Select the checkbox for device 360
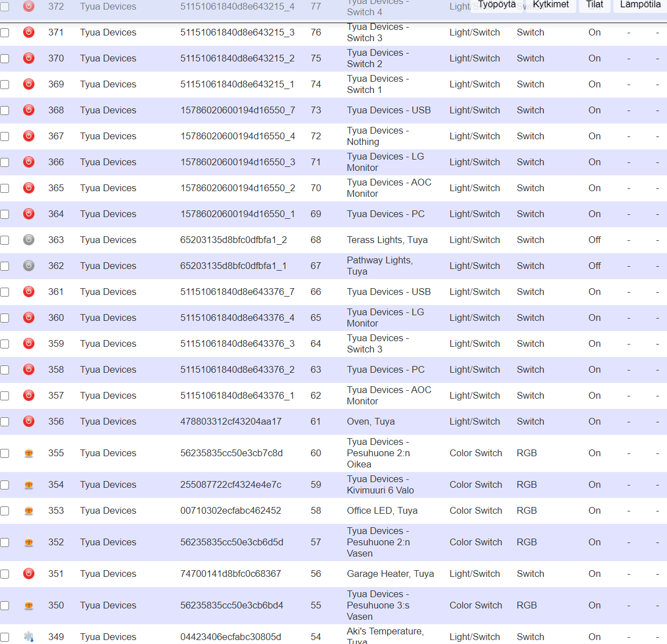The image size is (667, 644). click(x=5, y=318)
